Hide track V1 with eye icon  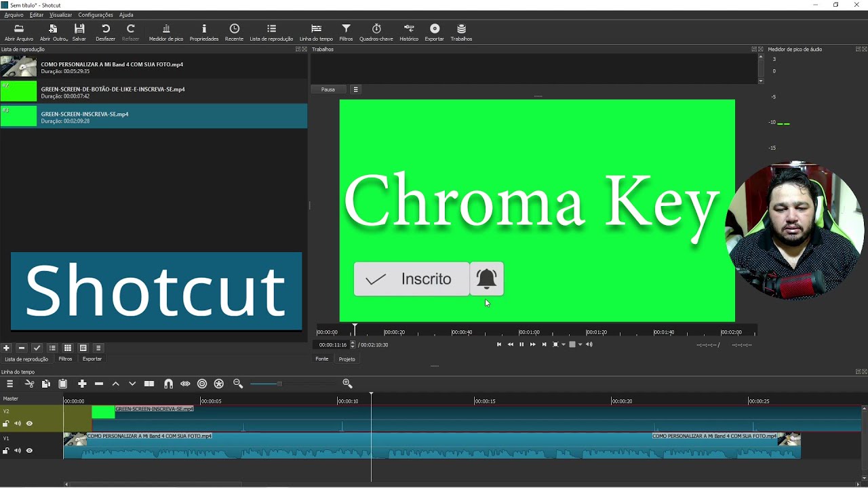pyautogui.click(x=29, y=451)
